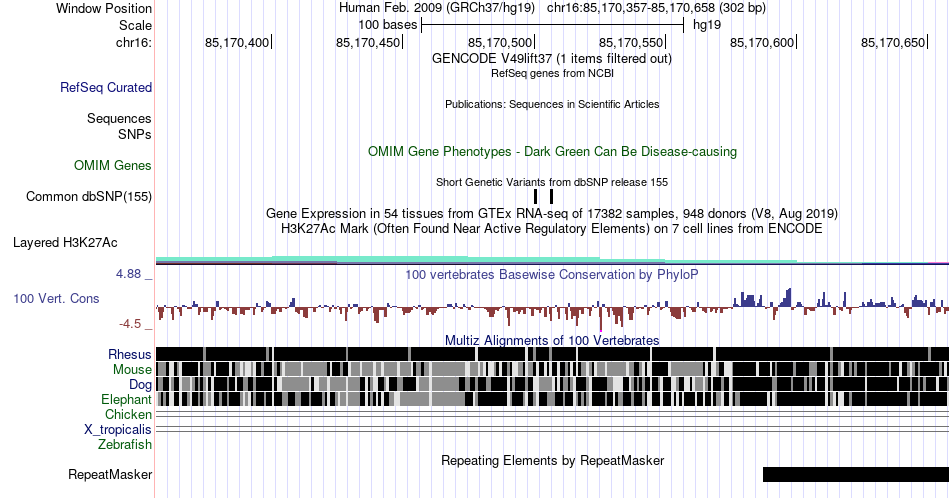Screen dimensions: 950x498
Task: Click the left dbSNP variant tick mark
Action: tap(536, 196)
